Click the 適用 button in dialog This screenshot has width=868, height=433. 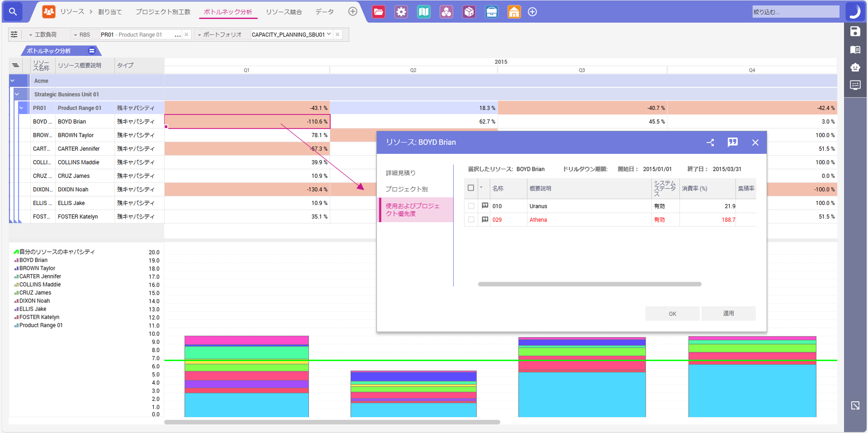729,313
